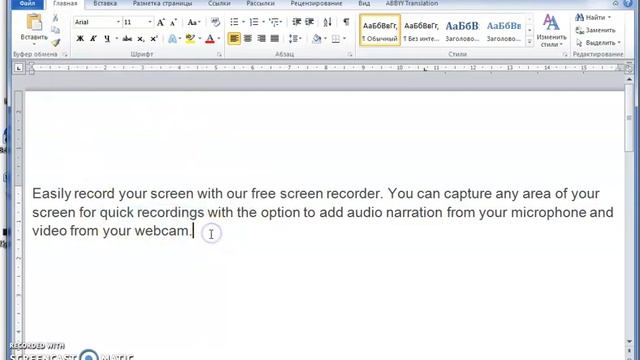Screen dimensions: 640x360
Task: Apply subscript formatting
Action: tap(140, 39)
